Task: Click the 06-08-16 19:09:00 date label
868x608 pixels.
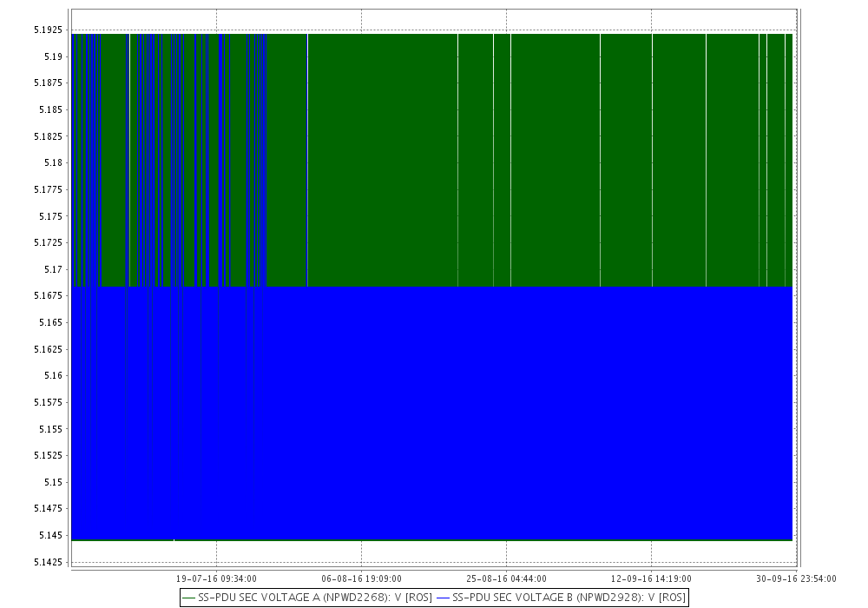Action: [361, 578]
